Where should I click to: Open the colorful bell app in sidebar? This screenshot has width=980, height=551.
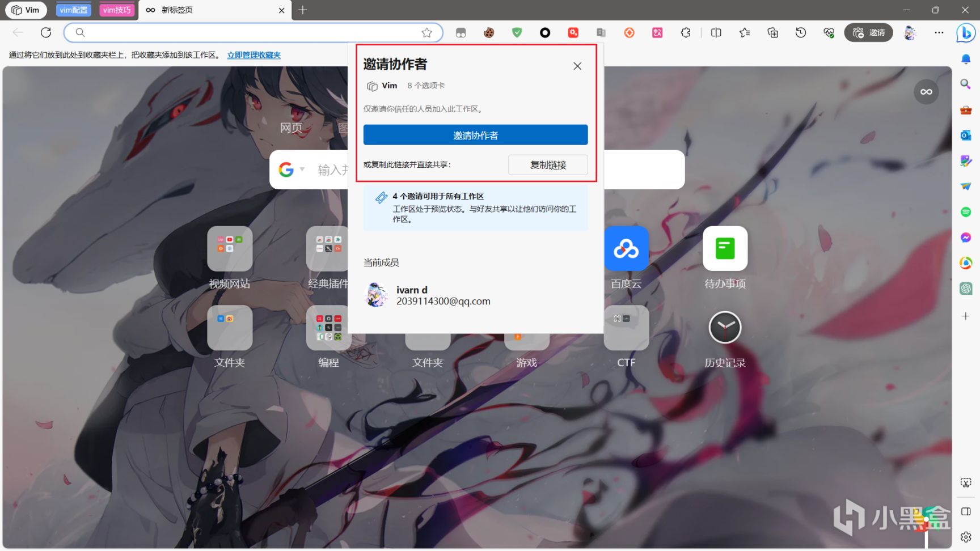click(x=966, y=263)
